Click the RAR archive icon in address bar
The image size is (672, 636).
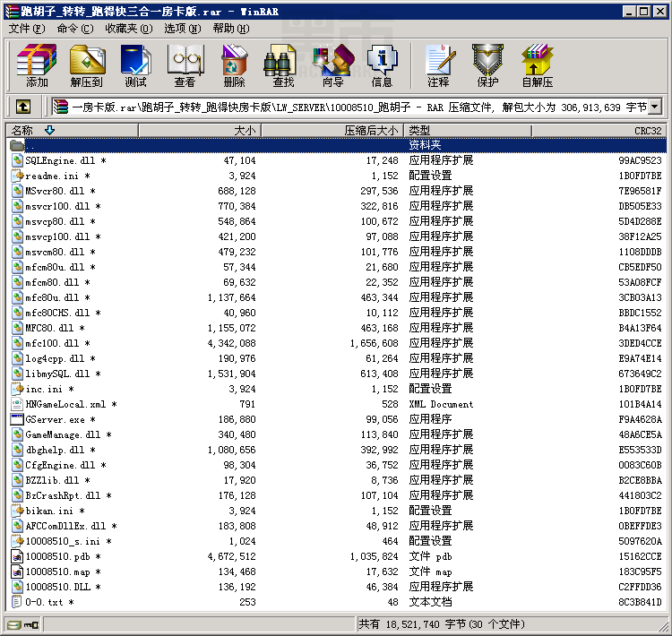point(60,107)
